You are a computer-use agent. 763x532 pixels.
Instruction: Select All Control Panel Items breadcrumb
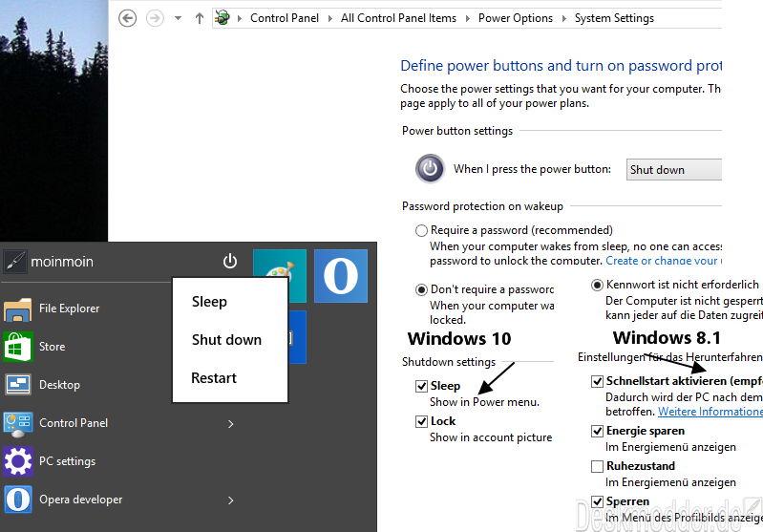[398, 18]
